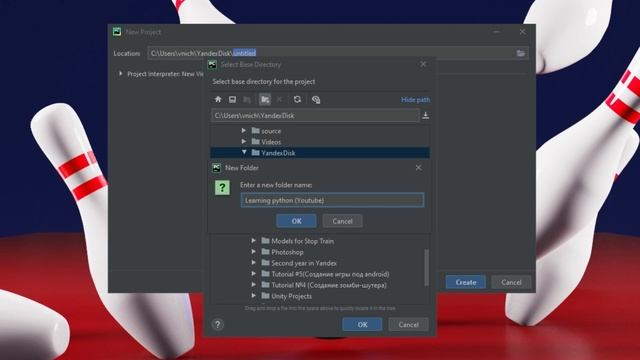This screenshot has width=640, height=360.
Task: Click the Location field in New Project
Action: click(338, 53)
